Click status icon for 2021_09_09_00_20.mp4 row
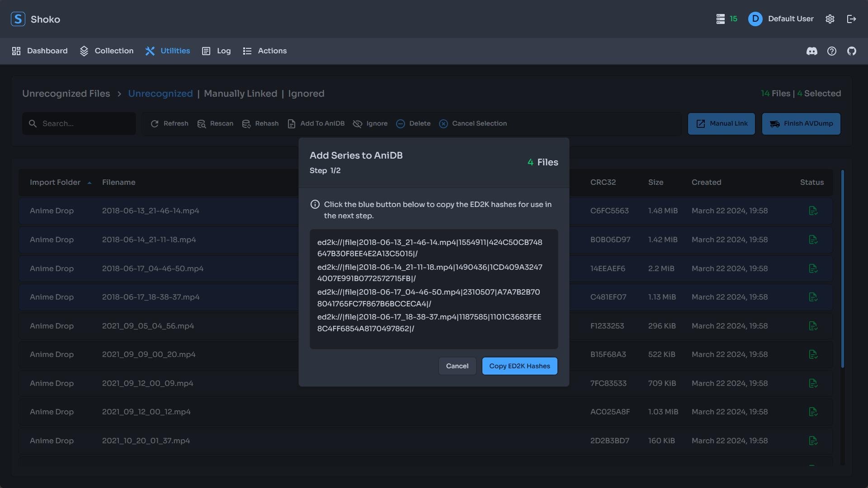This screenshot has width=868, height=488. click(813, 355)
